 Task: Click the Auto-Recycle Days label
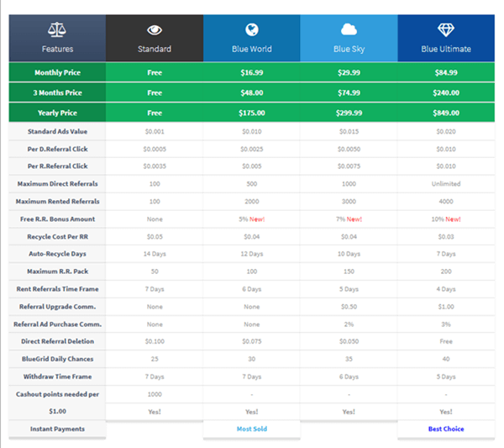57,254
